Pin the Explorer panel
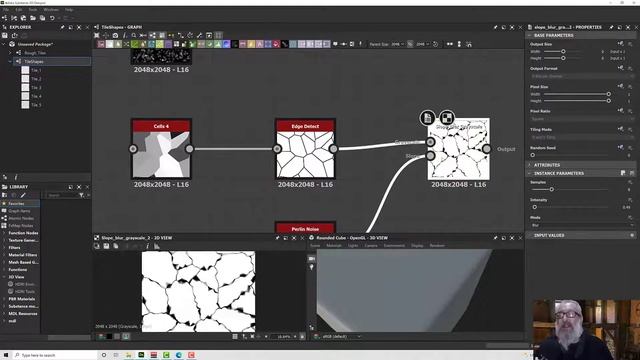The image size is (640, 360). (62, 27)
